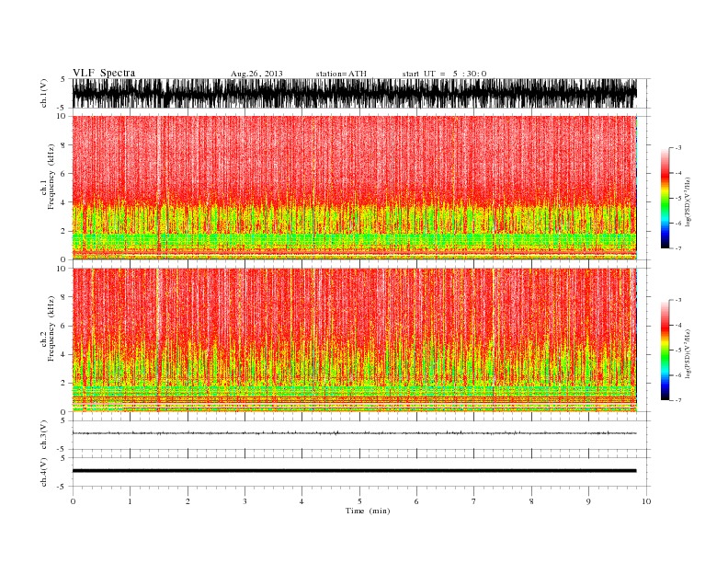Image resolution: width=728 pixels, height=563 pixels.
Task: Click time axis tick label "0"
Action: [x=73, y=501]
